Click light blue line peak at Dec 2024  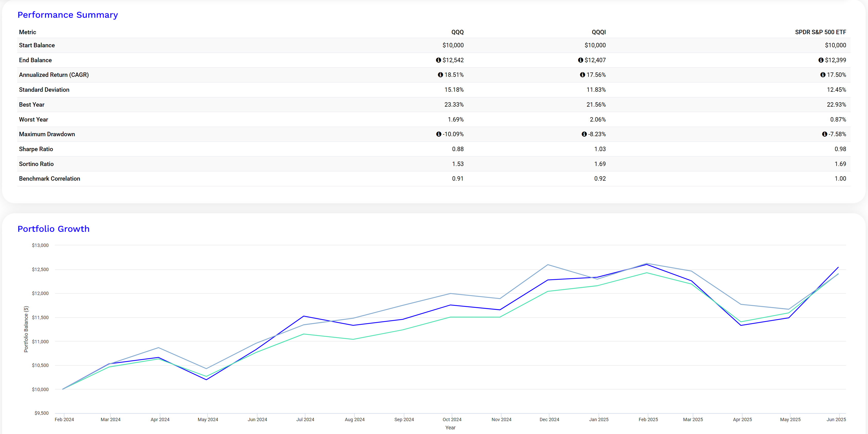548,265
